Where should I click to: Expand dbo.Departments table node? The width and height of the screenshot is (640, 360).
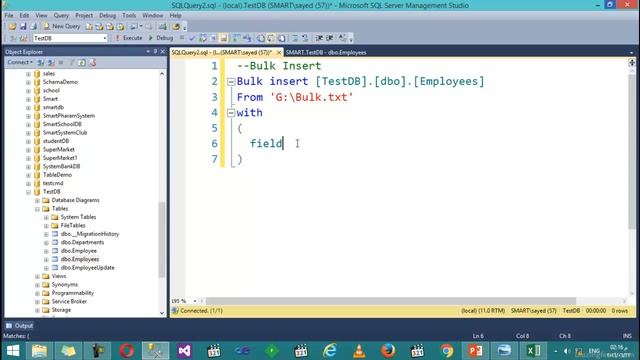46,242
